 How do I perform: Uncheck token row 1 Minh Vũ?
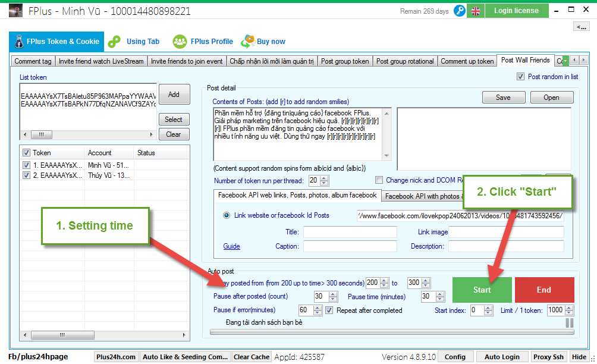pos(26,165)
